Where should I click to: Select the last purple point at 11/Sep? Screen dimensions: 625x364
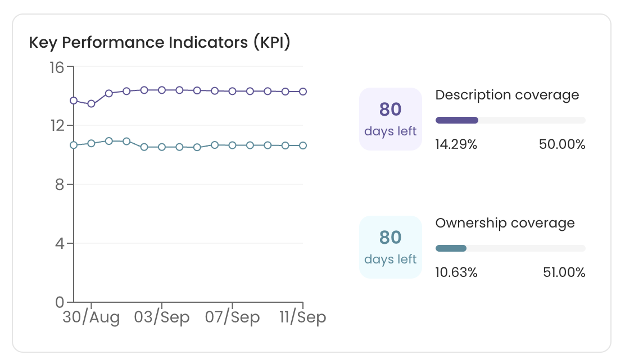(303, 91)
